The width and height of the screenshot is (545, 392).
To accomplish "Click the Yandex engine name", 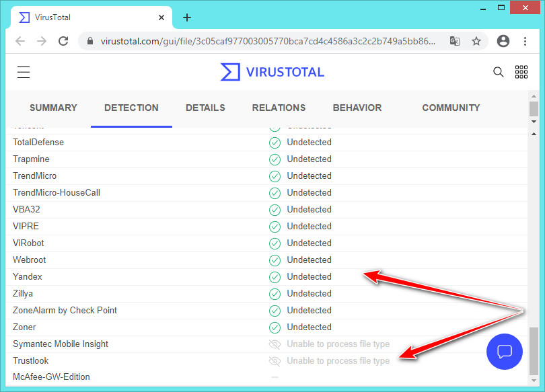I will click(27, 277).
